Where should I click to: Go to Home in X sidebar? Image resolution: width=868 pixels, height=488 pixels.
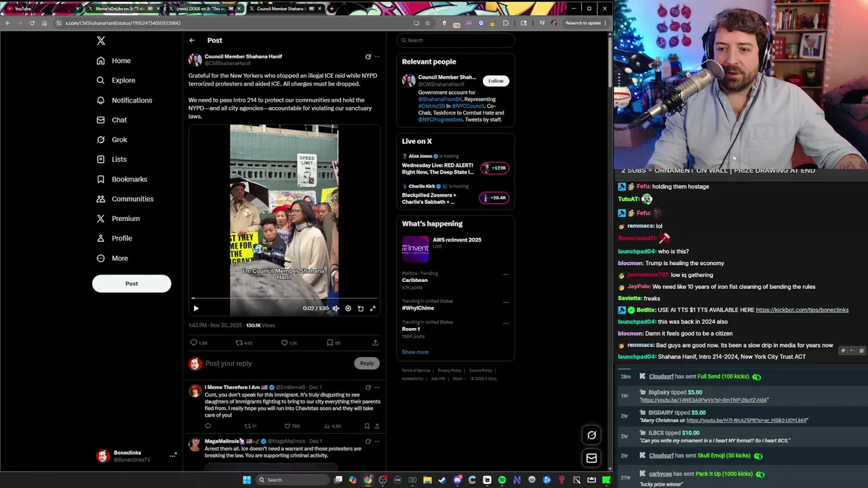[114, 61]
